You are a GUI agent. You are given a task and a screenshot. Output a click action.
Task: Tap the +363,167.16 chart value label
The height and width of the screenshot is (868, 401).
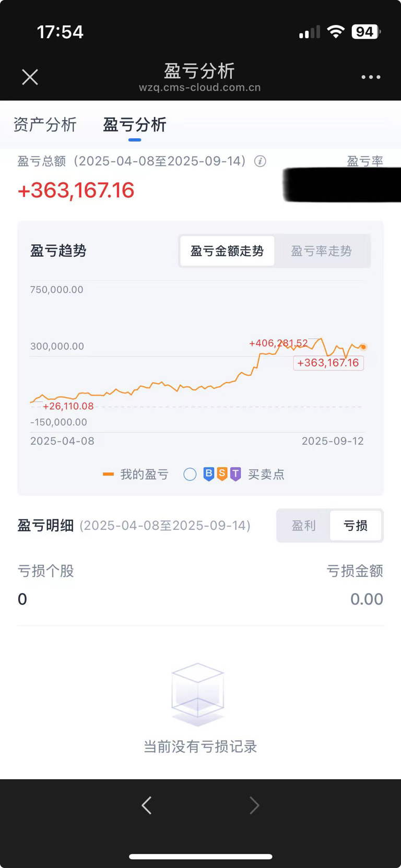coord(328,363)
